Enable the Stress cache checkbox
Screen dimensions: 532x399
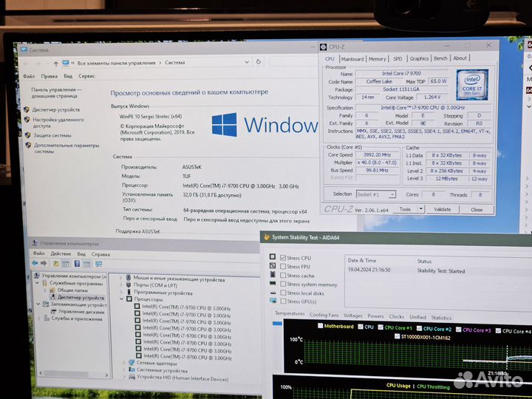[x=283, y=276]
